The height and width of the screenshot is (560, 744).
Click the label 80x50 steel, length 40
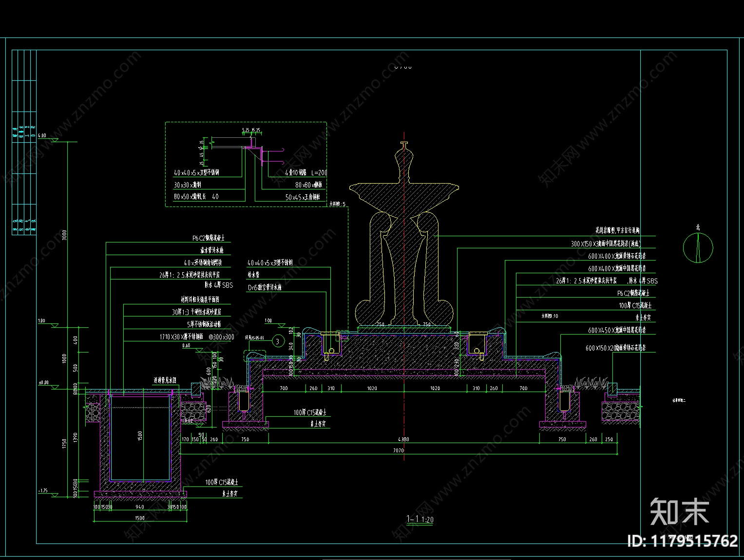click(x=196, y=197)
